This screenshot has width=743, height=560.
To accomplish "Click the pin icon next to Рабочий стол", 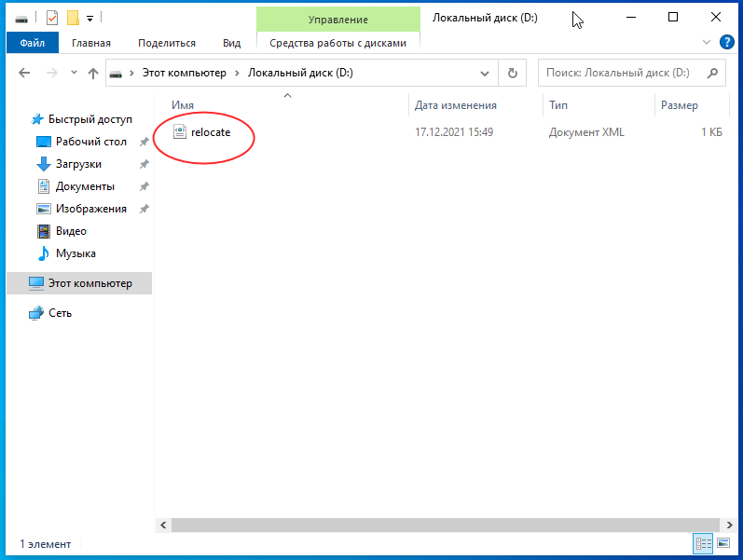I will point(144,142).
